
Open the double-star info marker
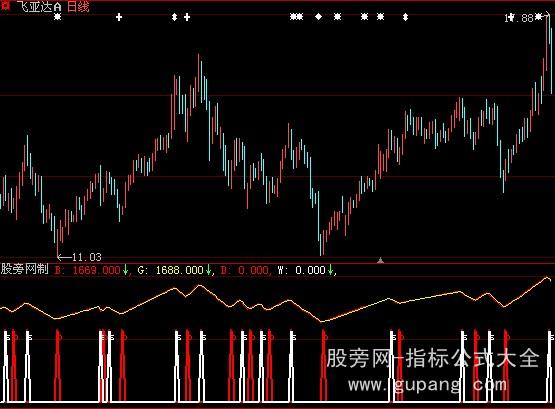(297, 17)
